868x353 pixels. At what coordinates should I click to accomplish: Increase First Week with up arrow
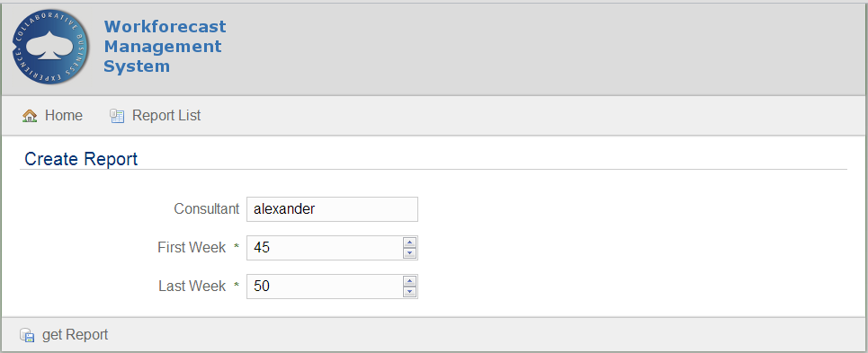coord(409,242)
